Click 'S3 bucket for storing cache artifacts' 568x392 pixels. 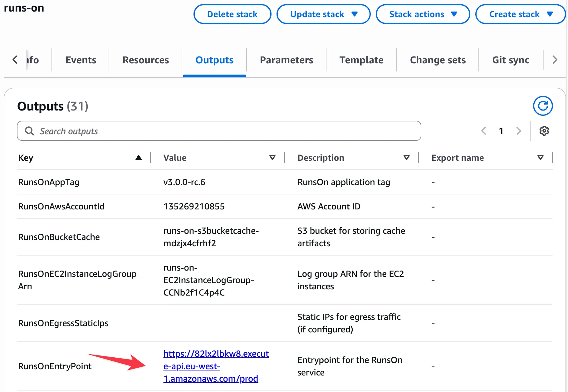[351, 237]
